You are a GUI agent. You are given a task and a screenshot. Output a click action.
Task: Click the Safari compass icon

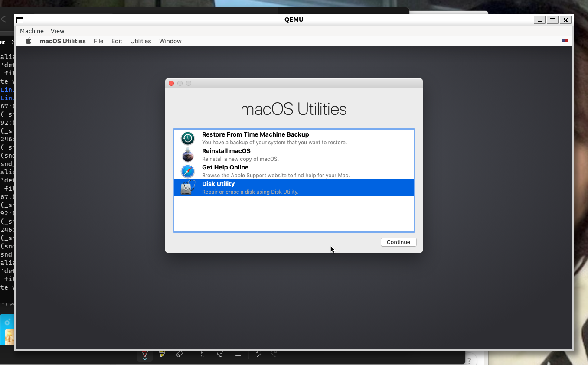[x=188, y=171]
